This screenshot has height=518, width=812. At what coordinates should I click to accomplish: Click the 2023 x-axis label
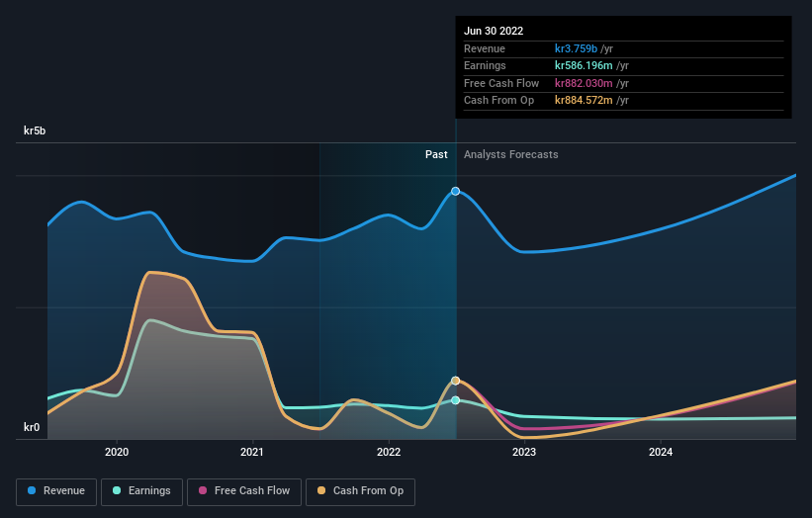(x=524, y=453)
